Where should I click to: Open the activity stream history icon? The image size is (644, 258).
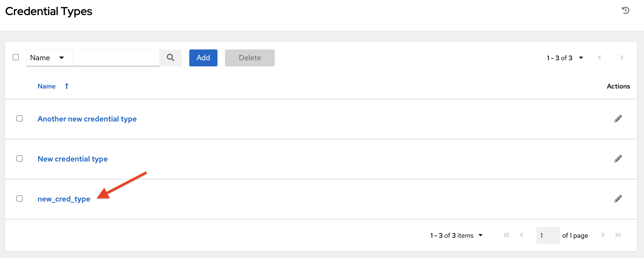click(x=626, y=10)
